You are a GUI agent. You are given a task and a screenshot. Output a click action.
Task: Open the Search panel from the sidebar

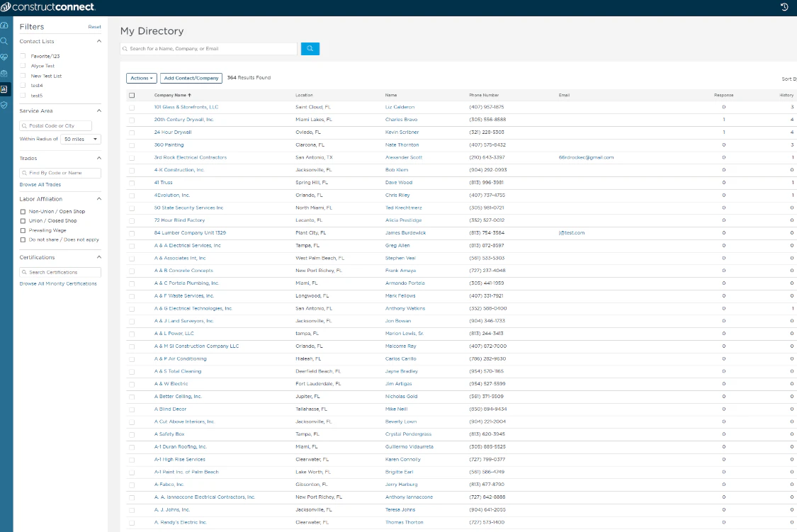click(6, 40)
